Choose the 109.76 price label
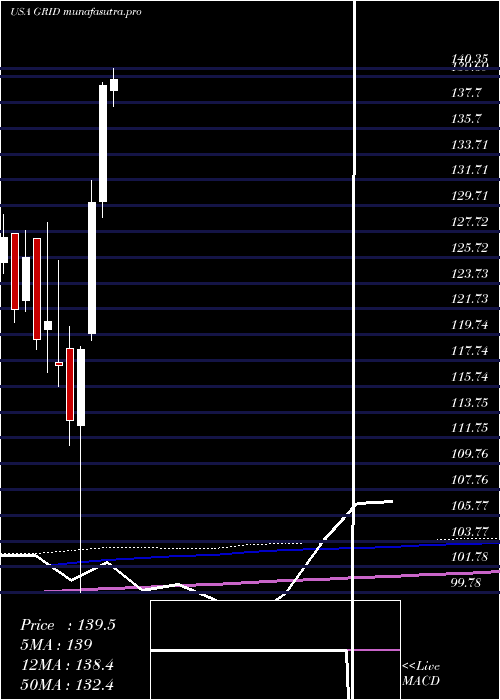 pyautogui.click(x=470, y=454)
